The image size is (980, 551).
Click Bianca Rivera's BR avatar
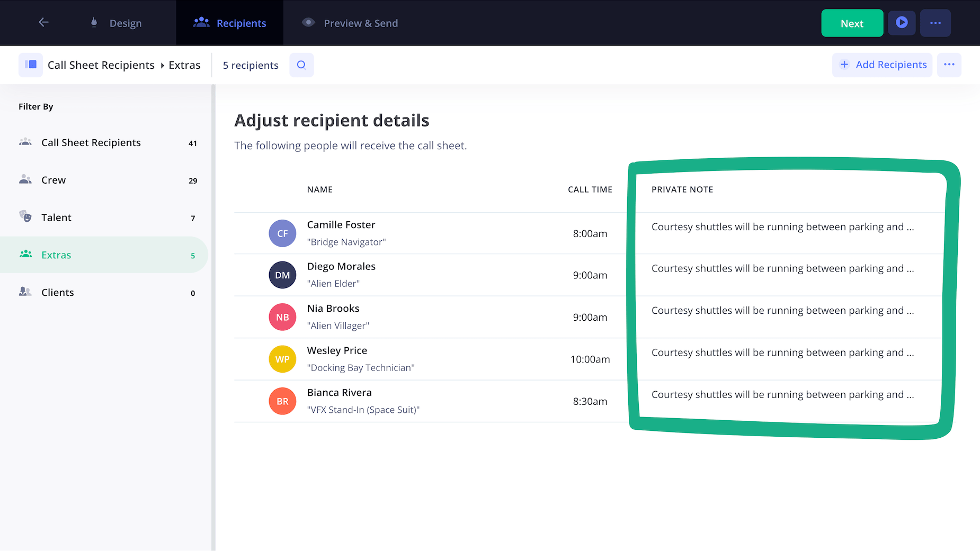pyautogui.click(x=282, y=401)
